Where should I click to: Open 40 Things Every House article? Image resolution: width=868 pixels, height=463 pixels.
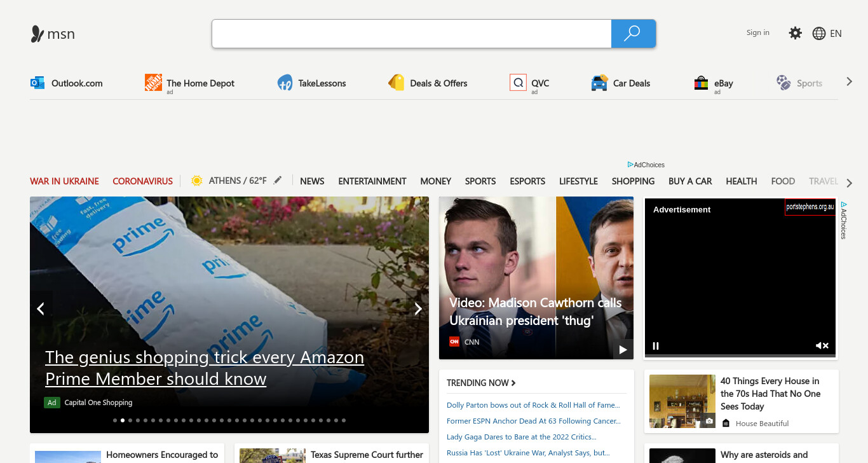[771, 394]
